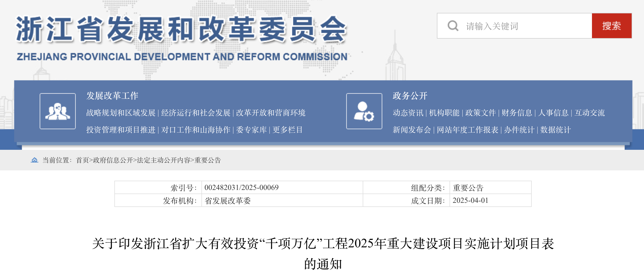This screenshot has width=644, height=279.
Task: Click the 政务公开 person-gear icon
Action: pyautogui.click(x=364, y=111)
